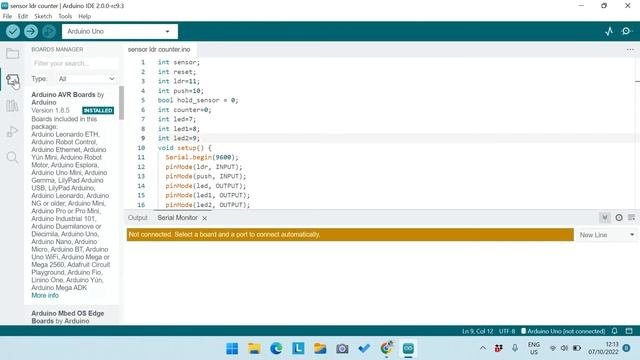Open the Edit menu
This screenshot has height=360, width=640.
23,16
